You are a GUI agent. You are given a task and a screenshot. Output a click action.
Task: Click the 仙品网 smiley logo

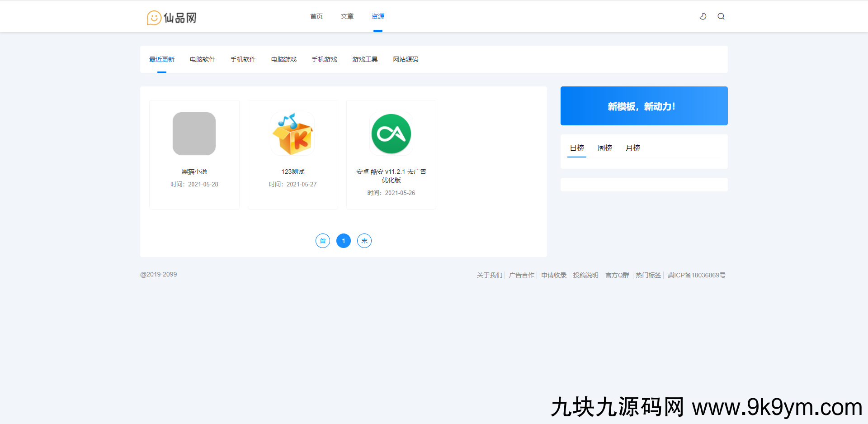[172, 18]
